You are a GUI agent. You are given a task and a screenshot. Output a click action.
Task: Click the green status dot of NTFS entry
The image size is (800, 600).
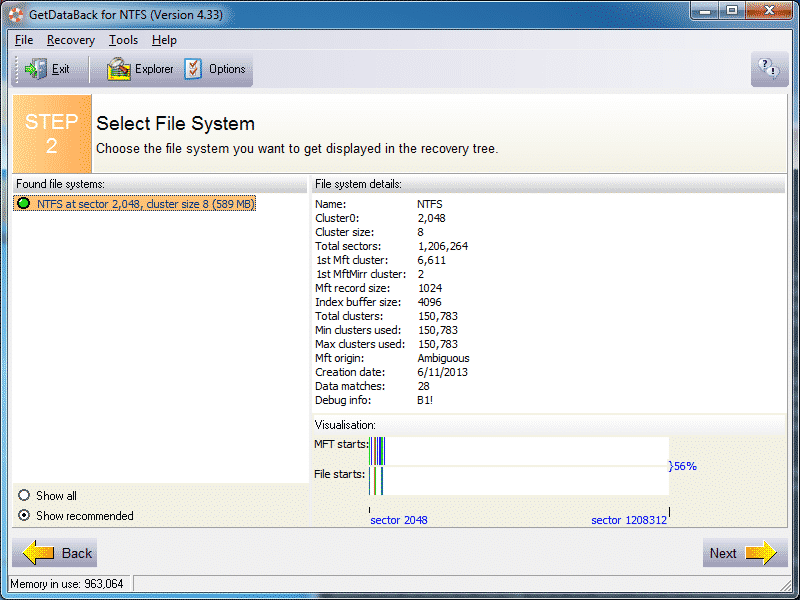(24, 204)
